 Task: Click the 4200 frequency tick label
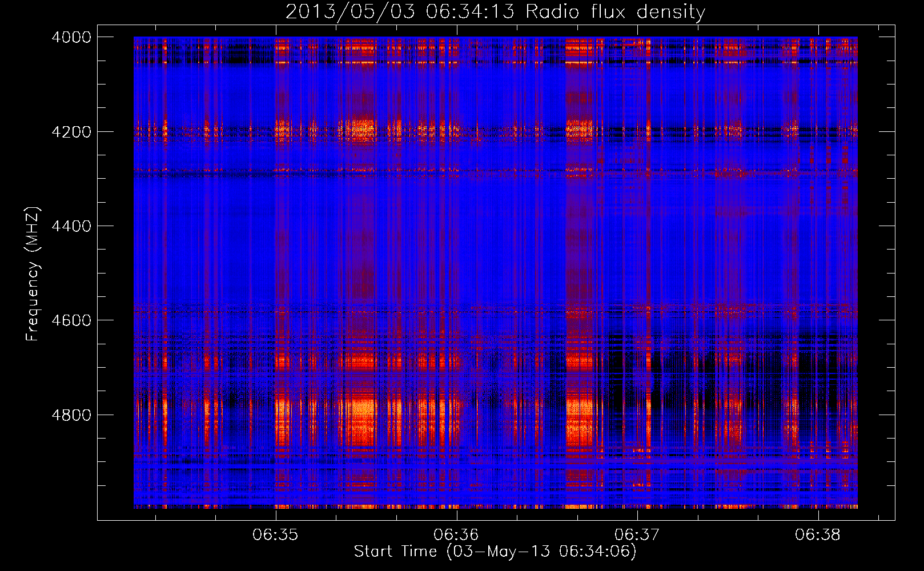71,132
